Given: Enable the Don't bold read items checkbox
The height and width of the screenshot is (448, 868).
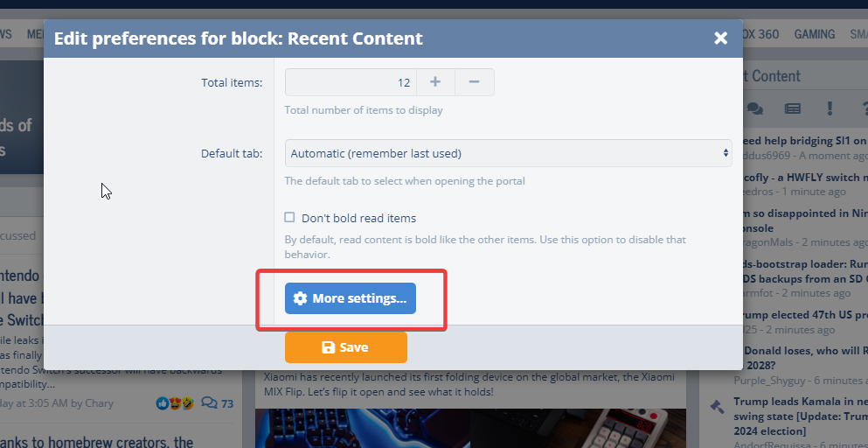Looking at the screenshot, I should point(289,217).
